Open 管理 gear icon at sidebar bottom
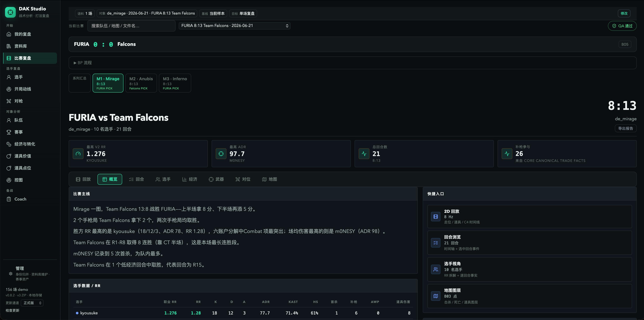This screenshot has height=320, width=644. (x=11, y=274)
